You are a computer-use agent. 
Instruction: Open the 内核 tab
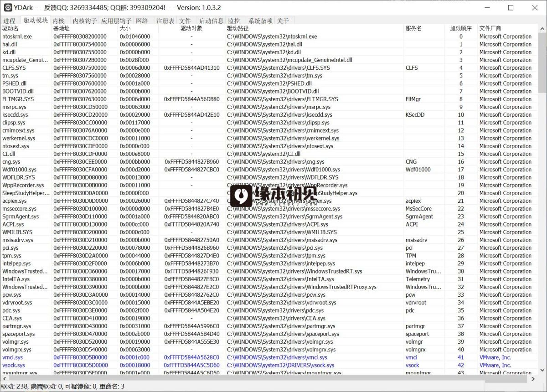pyautogui.click(x=58, y=21)
